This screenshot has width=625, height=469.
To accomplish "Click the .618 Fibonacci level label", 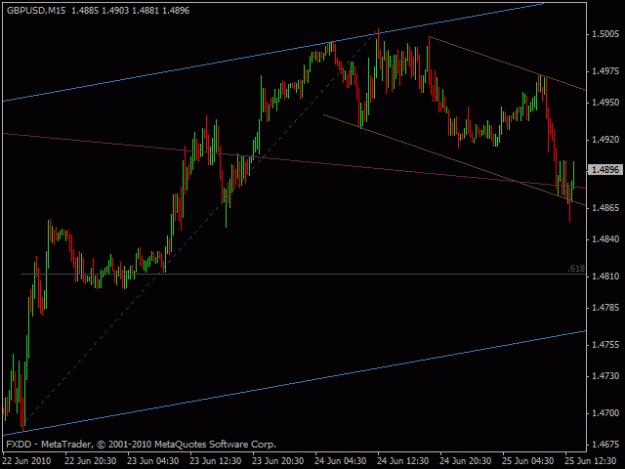I will pyautogui.click(x=576, y=269).
